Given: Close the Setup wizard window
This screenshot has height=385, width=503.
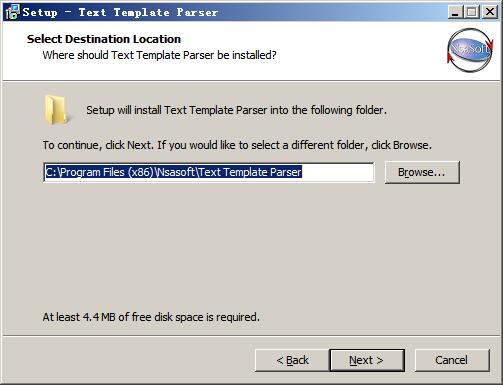Looking at the screenshot, I should pyautogui.click(x=490, y=12).
